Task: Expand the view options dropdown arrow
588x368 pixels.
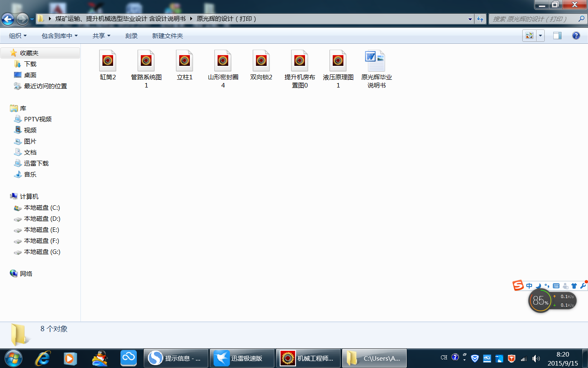Action: (x=540, y=36)
